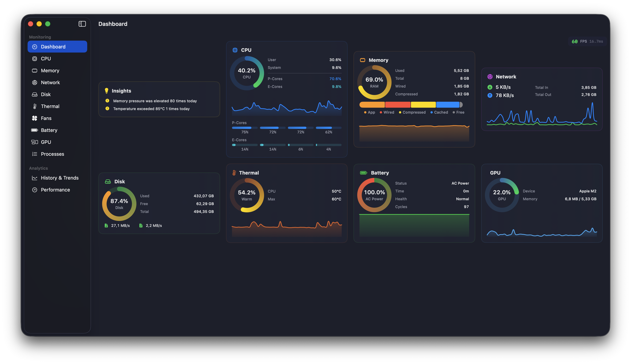Switch to History & Trends
This screenshot has height=364, width=631.
(59, 178)
